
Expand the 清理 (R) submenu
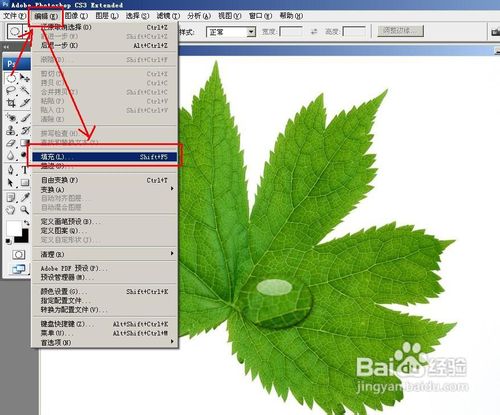tap(105, 254)
